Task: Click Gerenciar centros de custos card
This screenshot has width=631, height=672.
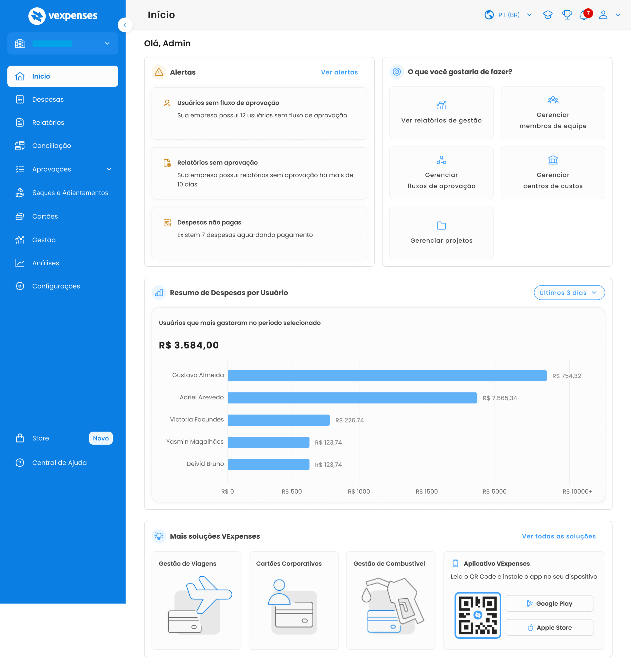Action: pos(553,173)
